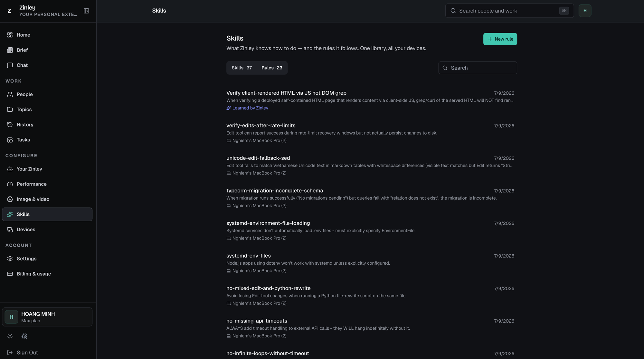
Task: Click the New rule button
Action: (x=500, y=39)
